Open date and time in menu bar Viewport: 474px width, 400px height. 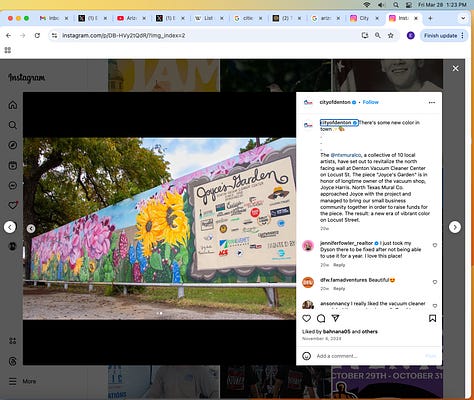coord(442,5)
